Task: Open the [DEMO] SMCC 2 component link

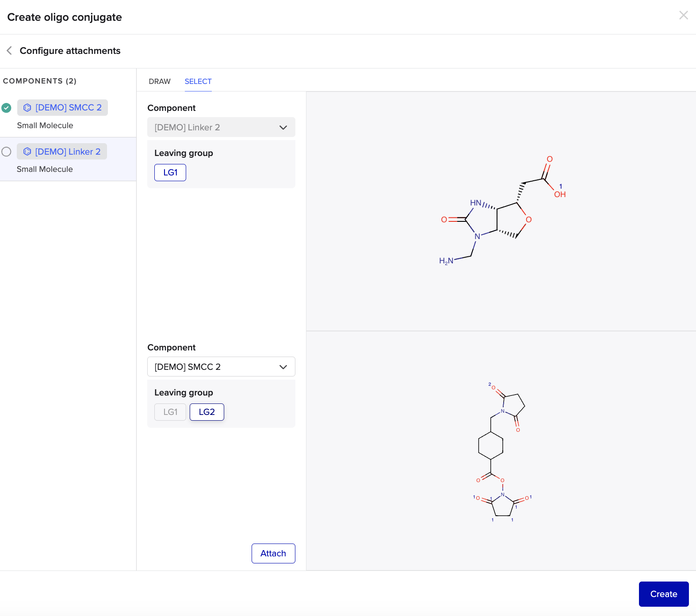Action: coord(69,108)
